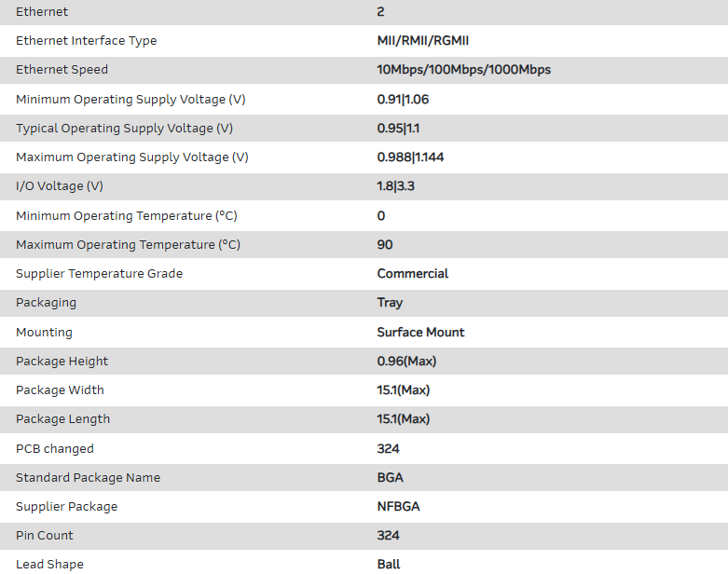Select the Surface Mount value

[x=420, y=333]
